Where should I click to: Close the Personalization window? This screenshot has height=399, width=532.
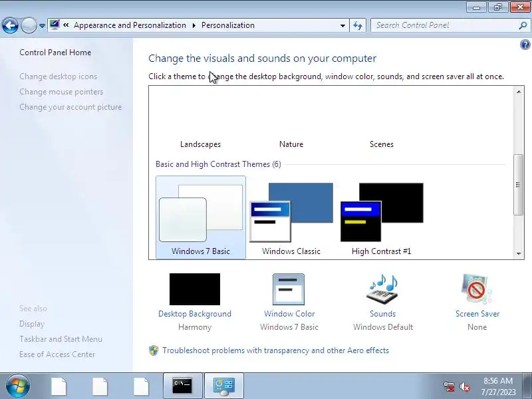pyautogui.click(x=520, y=7)
